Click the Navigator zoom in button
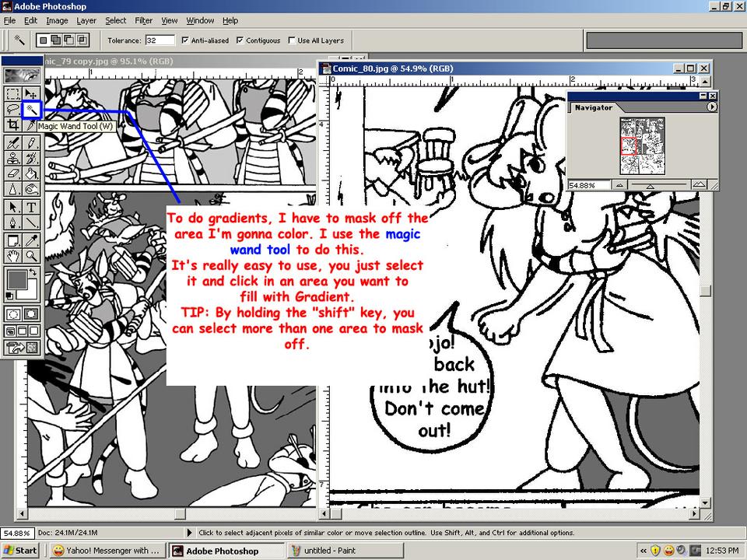The width and height of the screenshot is (747, 560). (x=699, y=185)
